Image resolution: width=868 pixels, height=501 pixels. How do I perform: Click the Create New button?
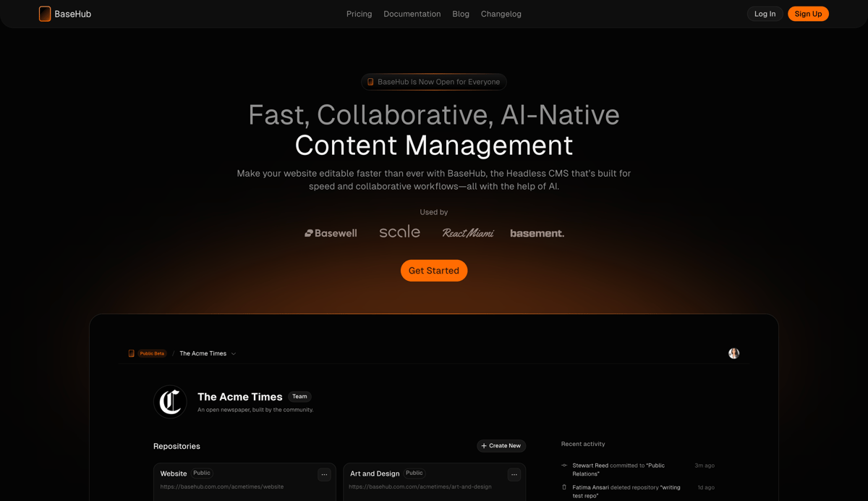pyautogui.click(x=501, y=445)
